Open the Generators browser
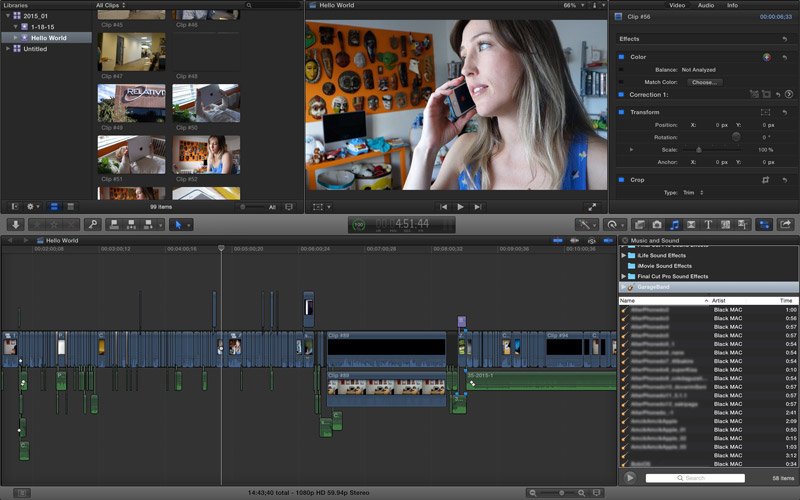Screen dimensions: 800x500 point(725,224)
